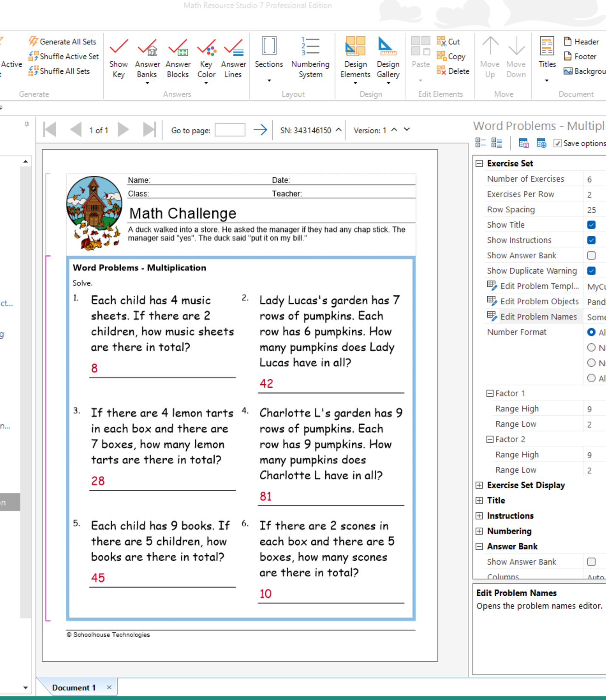Collapse the Factor 1 group

490,393
